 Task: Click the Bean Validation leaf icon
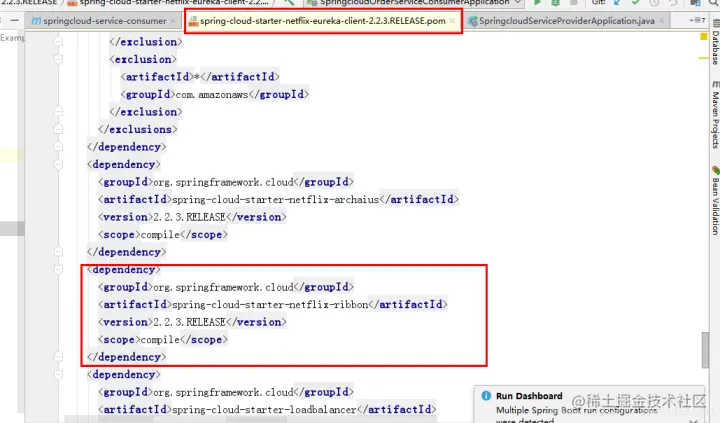coord(715,170)
